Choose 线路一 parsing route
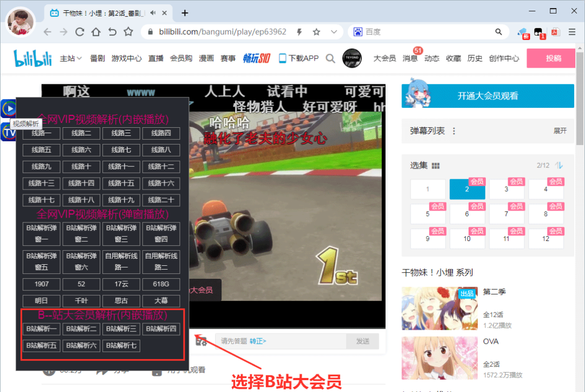Screen dimensions: 585x392 click(41, 133)
